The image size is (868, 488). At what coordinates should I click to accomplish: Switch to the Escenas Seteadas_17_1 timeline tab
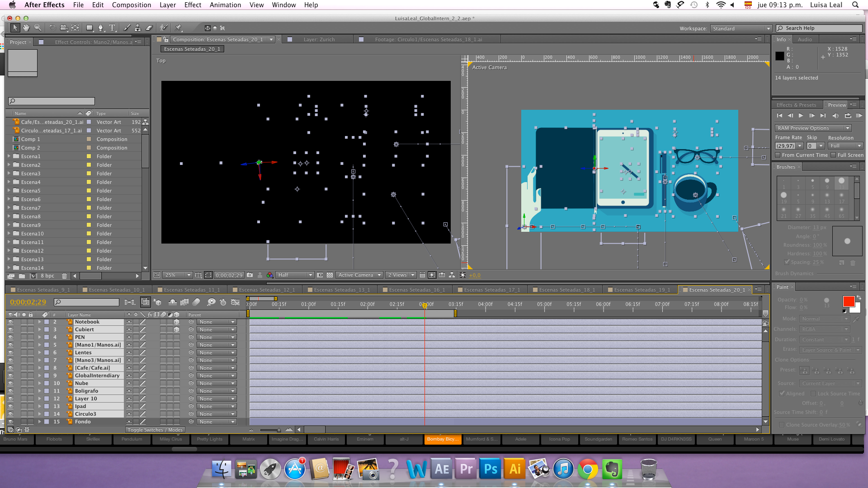point(492,290)
